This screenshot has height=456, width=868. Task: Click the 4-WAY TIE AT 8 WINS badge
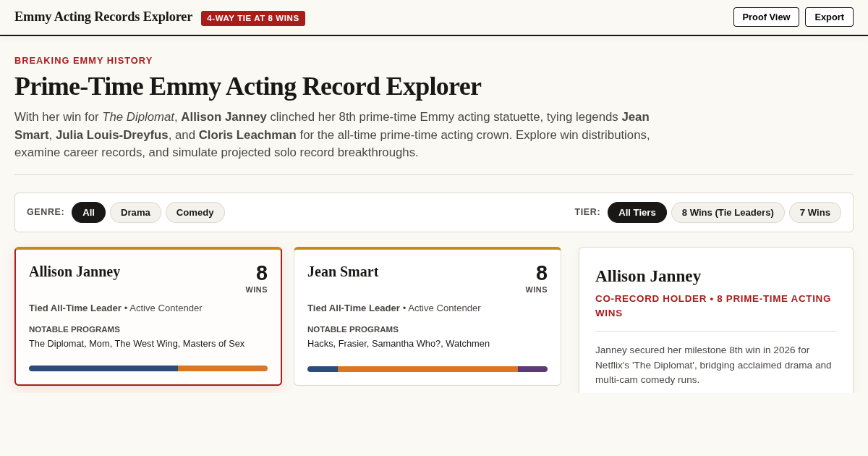coord(253,18)
